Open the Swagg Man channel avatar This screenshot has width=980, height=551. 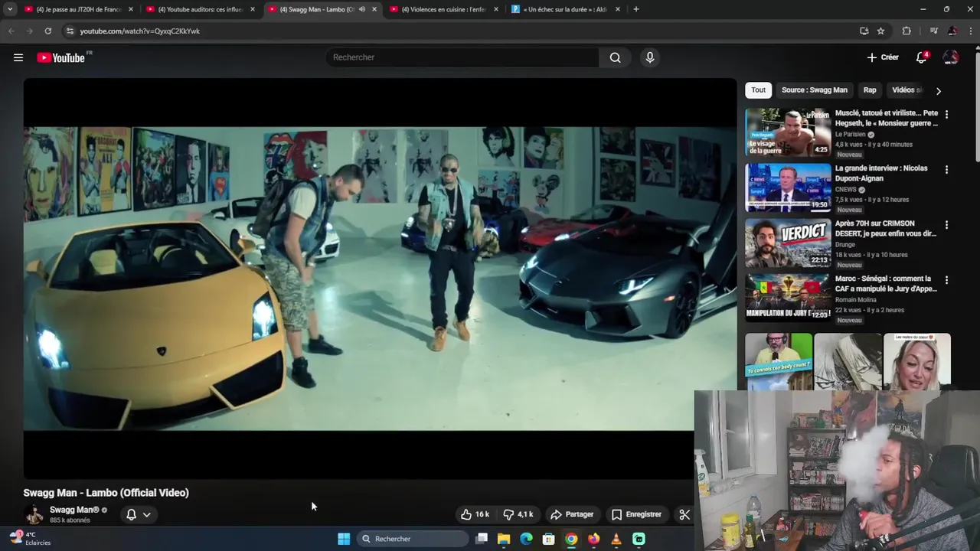coord(34,514)
